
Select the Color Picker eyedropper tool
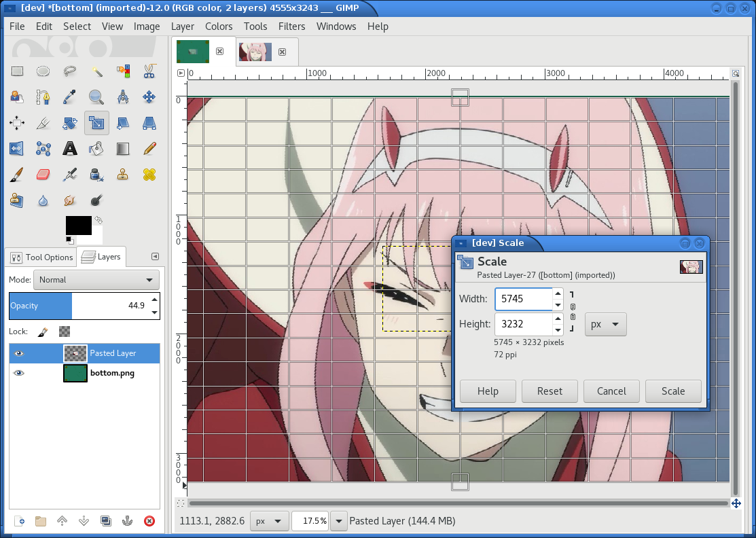tap(70, 97)
